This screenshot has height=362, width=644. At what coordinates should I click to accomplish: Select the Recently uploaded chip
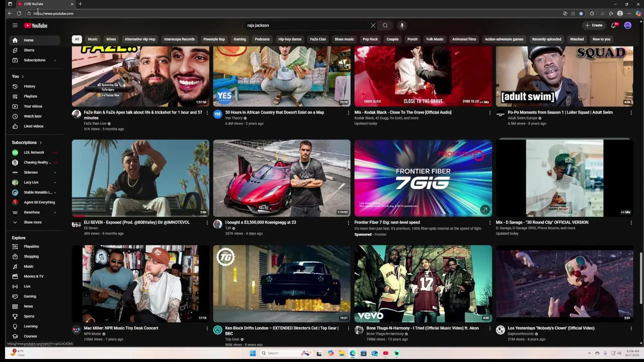(546, 39)
